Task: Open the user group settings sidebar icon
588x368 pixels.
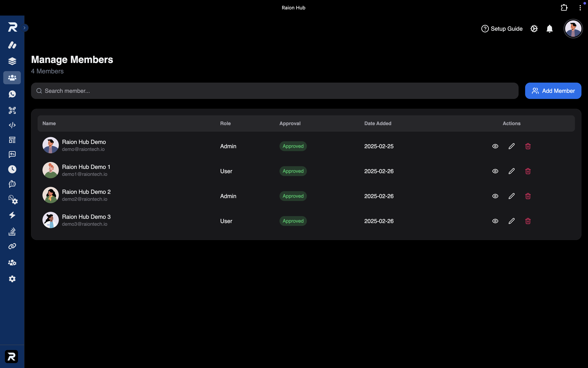Action: coord(12,263)
